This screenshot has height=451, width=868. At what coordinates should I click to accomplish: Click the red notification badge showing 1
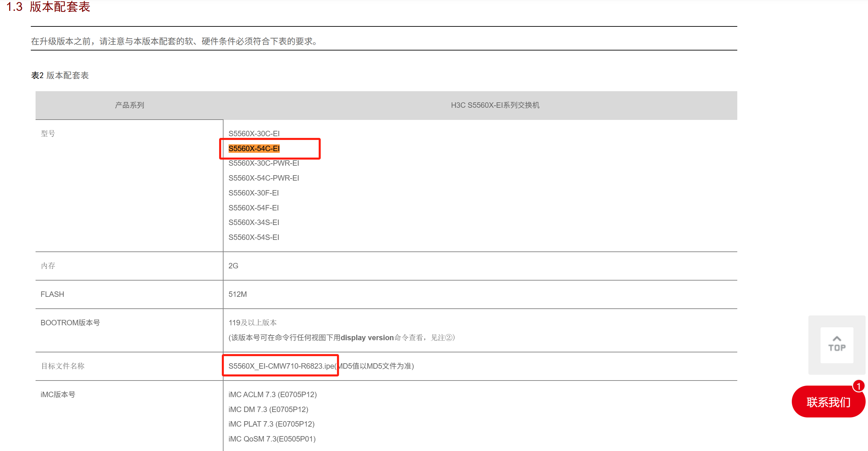858,386
